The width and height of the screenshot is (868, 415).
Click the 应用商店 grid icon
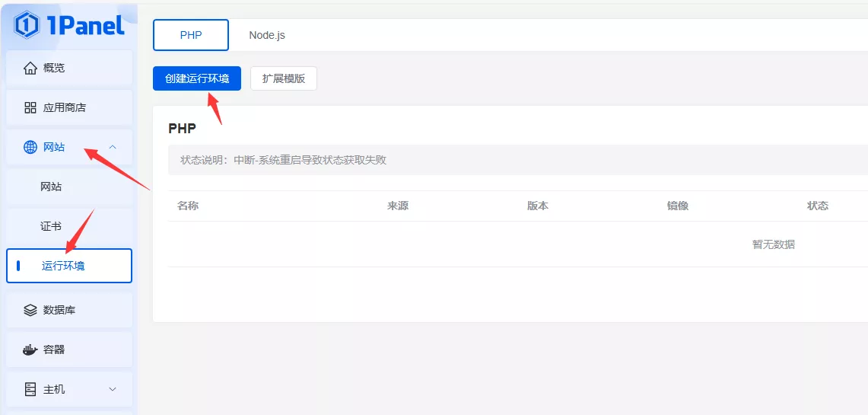pos(30,108)
